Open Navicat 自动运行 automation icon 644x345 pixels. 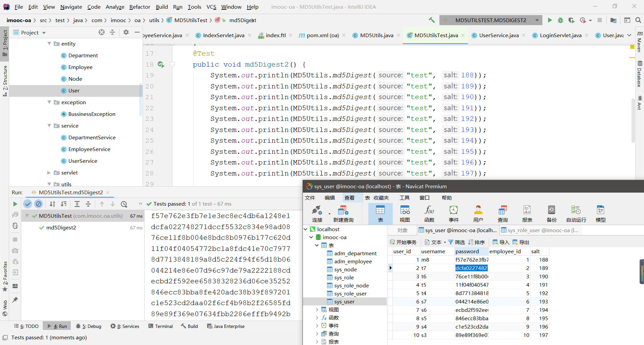click(576, 214)
